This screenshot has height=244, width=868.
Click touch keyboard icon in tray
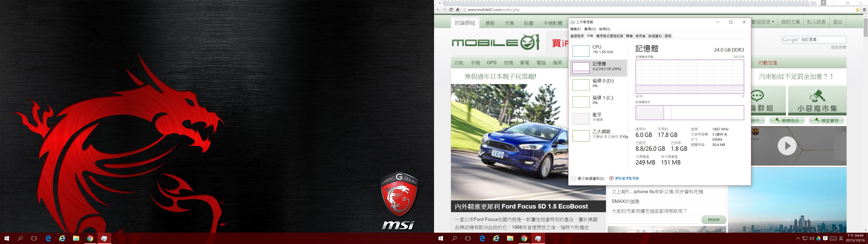pyautogui.click(x=833, y=238)
